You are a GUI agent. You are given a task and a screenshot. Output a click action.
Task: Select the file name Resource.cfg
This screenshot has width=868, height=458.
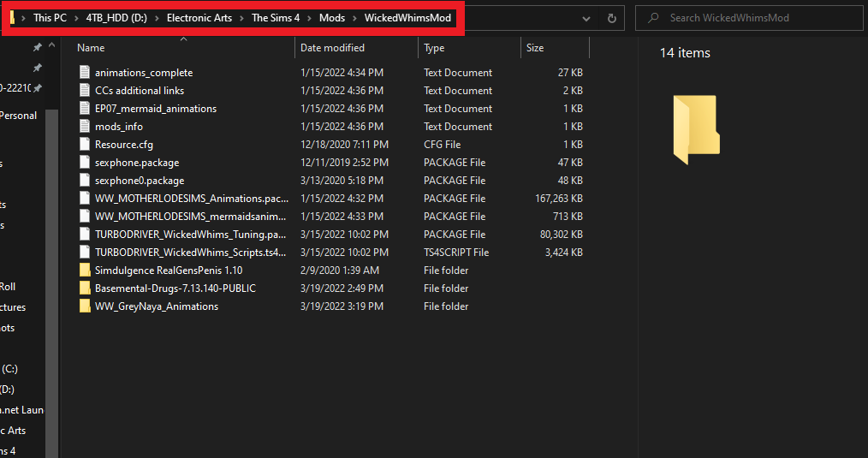tap(124, 145)
